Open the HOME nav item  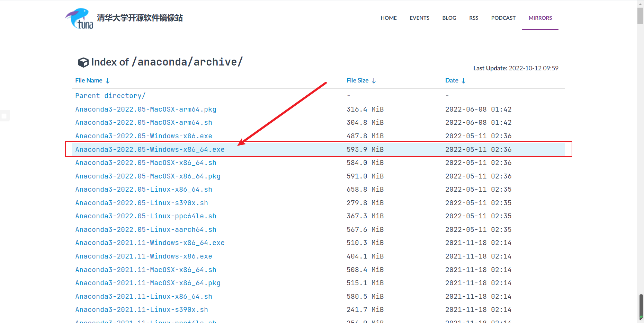[388, 18]
